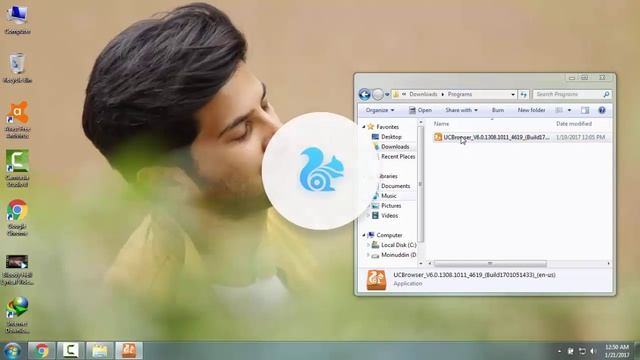Launch the Avast antivirus desktop shortcut
This screenshot has height=360, width=640.
pos(17,119)
